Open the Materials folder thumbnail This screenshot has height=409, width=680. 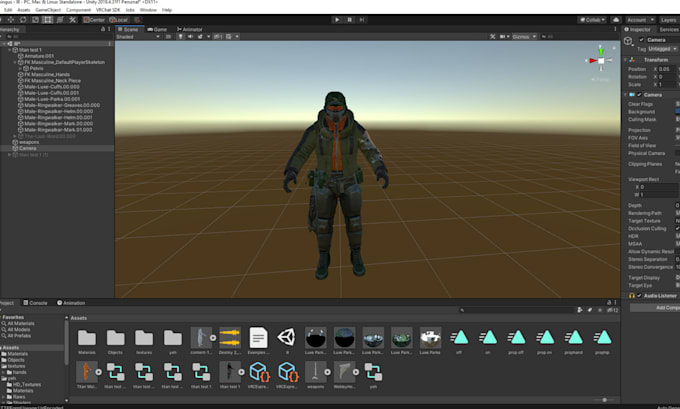tap(87, 338)
